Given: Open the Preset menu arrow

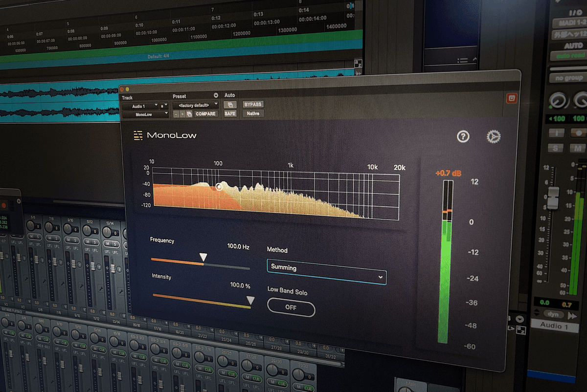Looking at the screenshot, I should pos(216,96).
